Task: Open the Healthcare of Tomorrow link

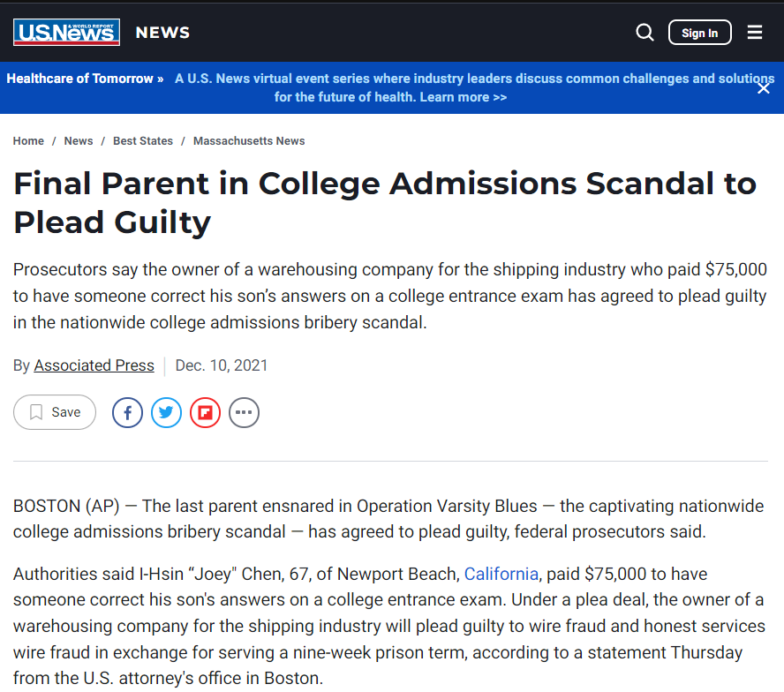Action: tap(85, 79)
